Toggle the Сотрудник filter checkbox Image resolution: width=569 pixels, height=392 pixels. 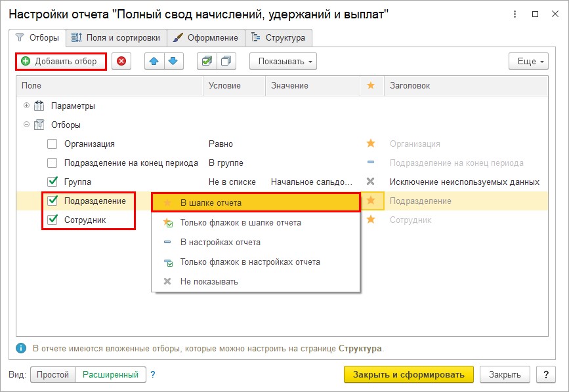pyautogui.click(x=53, y=220)
